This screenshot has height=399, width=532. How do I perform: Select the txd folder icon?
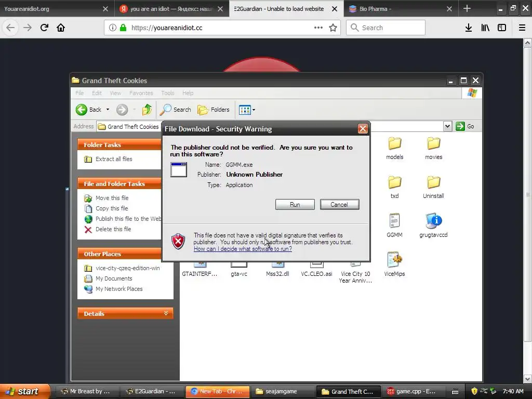click(395, 182)
